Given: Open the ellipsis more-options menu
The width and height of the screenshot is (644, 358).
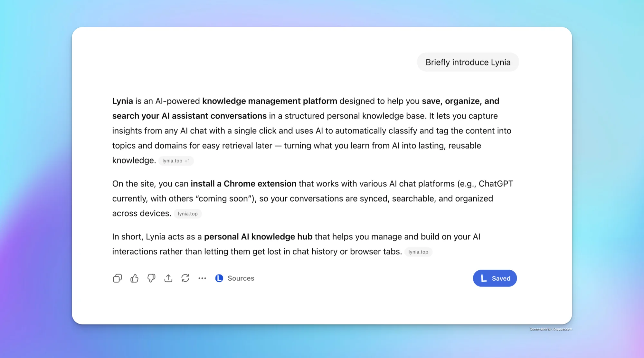Looking at the screenshot, I should pos(202,278).
